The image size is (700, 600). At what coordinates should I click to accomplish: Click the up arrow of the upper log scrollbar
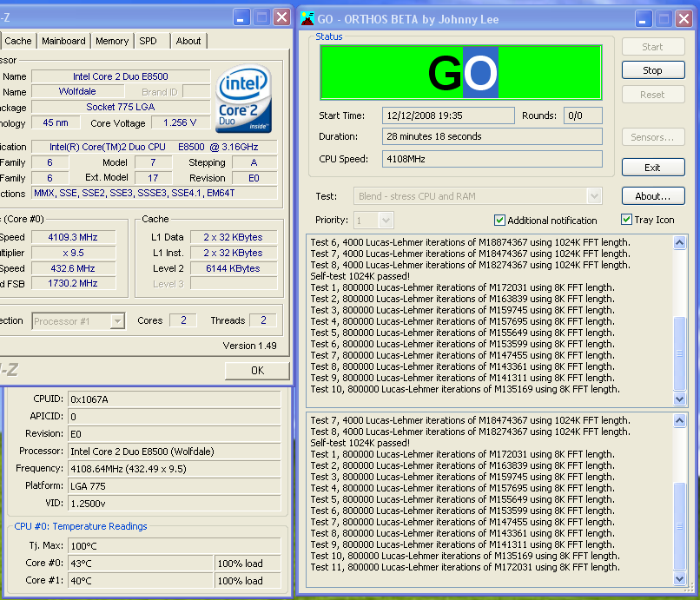point(679,243)
